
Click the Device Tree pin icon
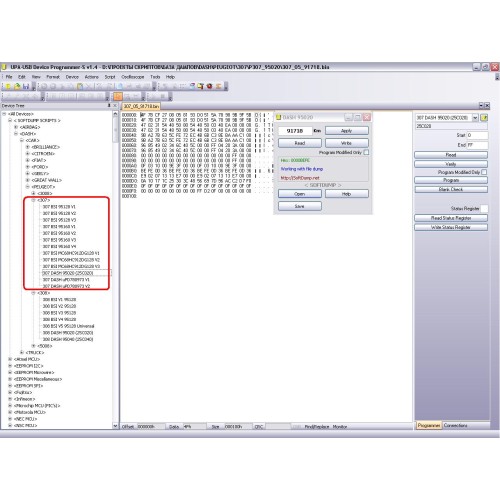109,105
